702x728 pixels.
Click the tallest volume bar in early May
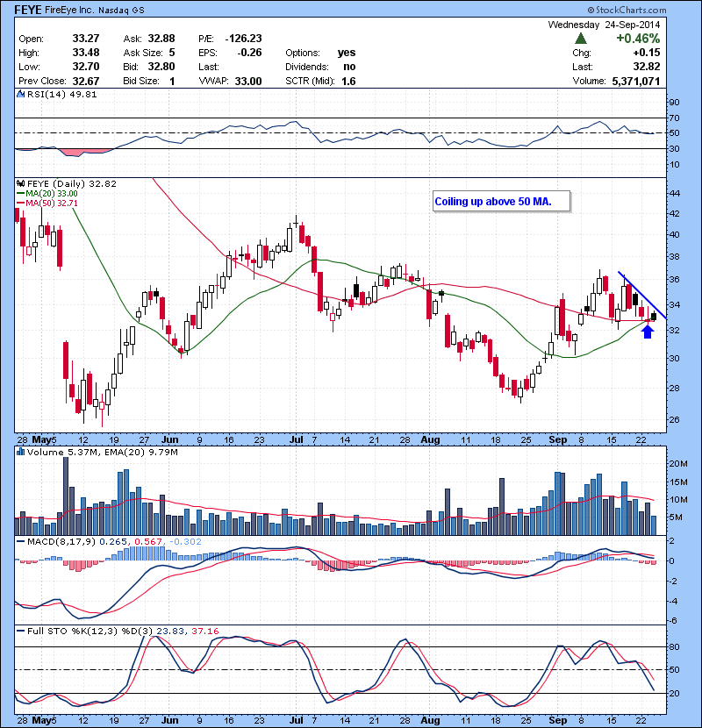click(x=66, y=496)
